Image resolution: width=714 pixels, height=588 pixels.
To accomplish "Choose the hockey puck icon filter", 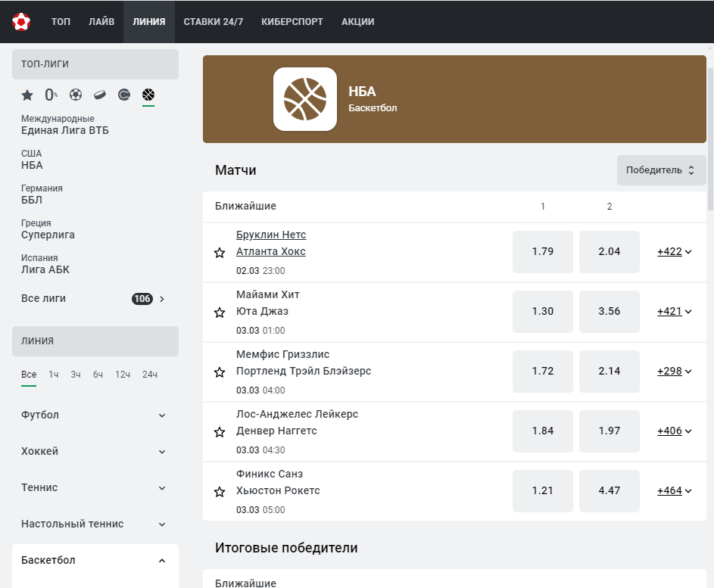I will tap(100, 95).
